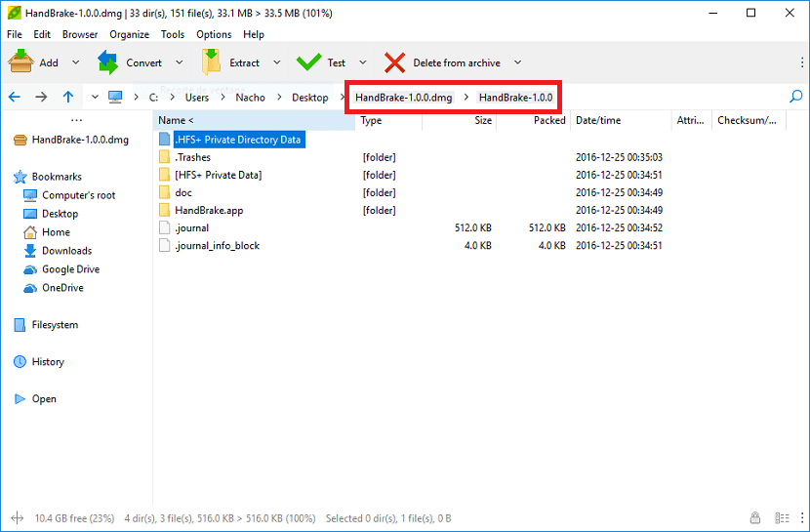Sort by the Date/time column header
This screenshot has height=532, width=810.
(621, 120)
